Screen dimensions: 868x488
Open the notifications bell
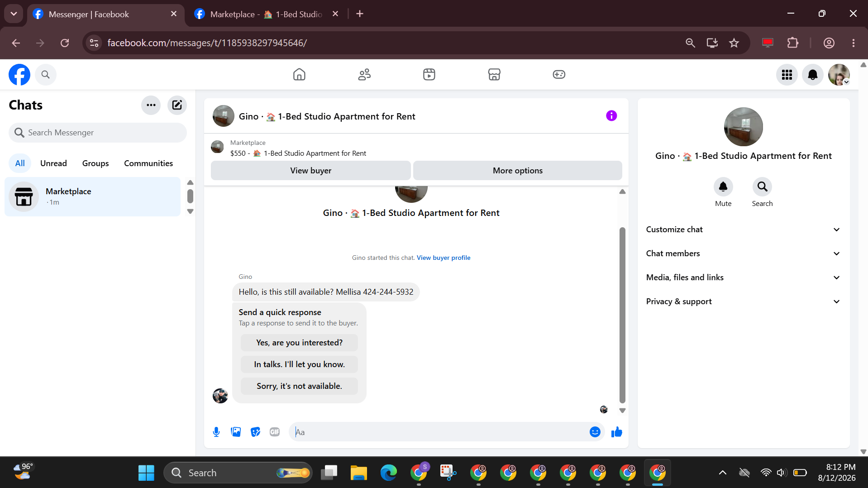[x=813, y=75]
